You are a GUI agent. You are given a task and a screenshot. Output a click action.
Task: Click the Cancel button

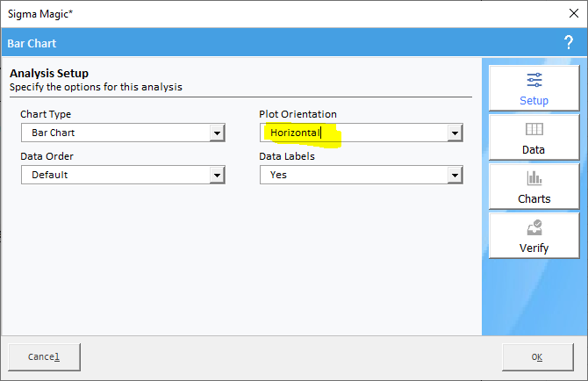(x=44, y=357)
